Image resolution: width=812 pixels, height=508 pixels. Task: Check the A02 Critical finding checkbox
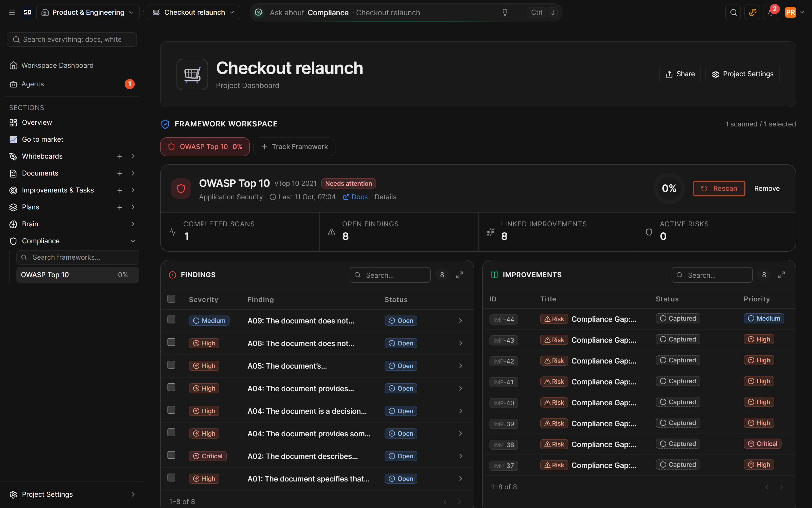point(171,455)
